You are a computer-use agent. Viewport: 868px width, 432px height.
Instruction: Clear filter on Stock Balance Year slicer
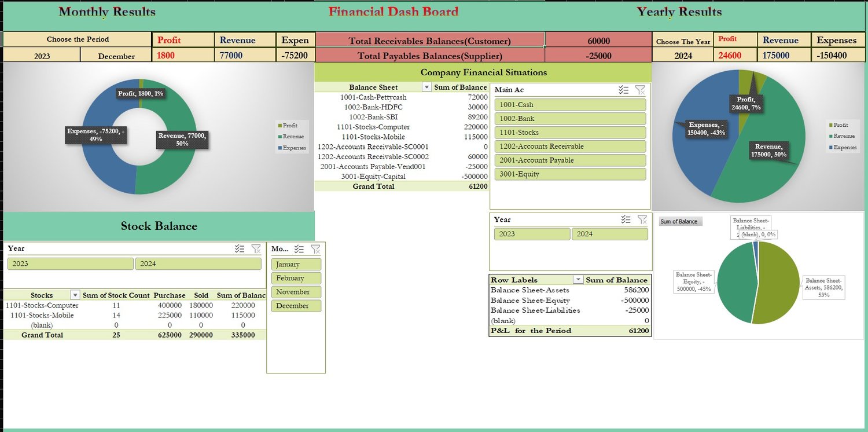(256, 248)
